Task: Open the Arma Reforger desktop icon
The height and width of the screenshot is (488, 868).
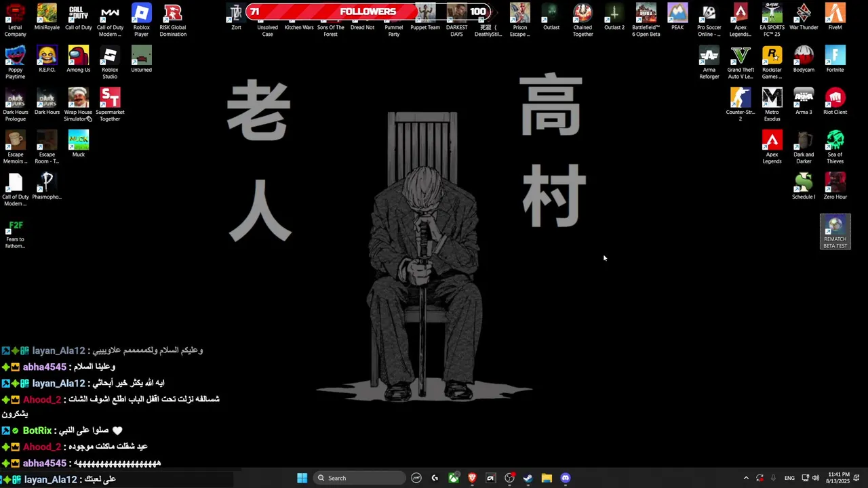Action: coord(709,63)
